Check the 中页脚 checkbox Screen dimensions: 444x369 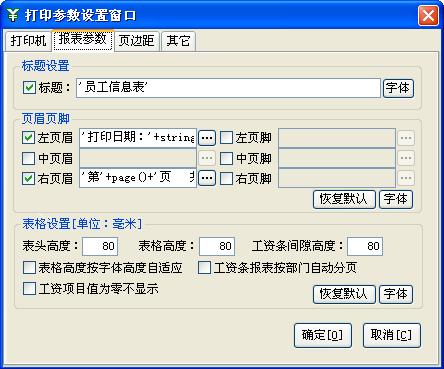(226, 158)
